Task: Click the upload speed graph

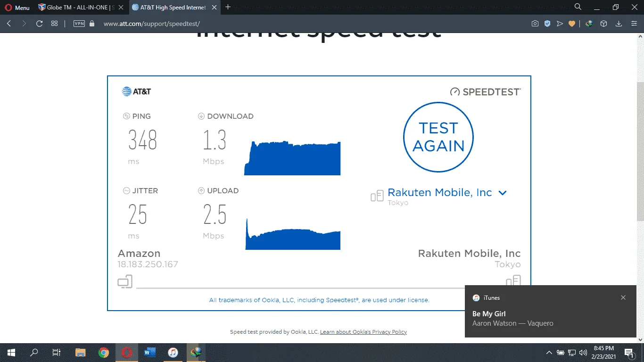Action: [x=293, y=234]
